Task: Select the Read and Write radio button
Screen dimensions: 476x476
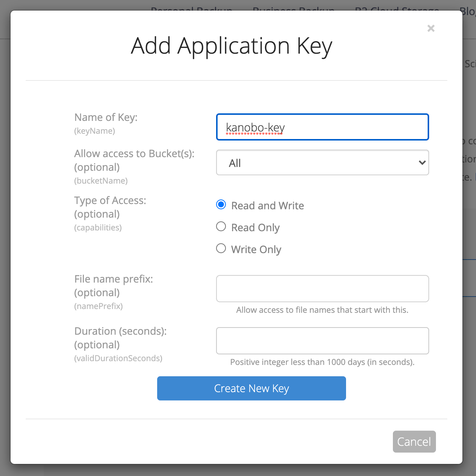Action: pos(221,204)
